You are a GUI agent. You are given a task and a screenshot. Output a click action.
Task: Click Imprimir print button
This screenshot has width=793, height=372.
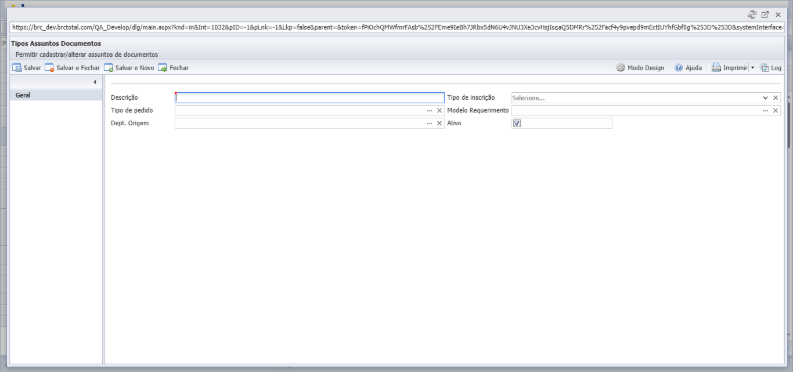tap(729, 68)
